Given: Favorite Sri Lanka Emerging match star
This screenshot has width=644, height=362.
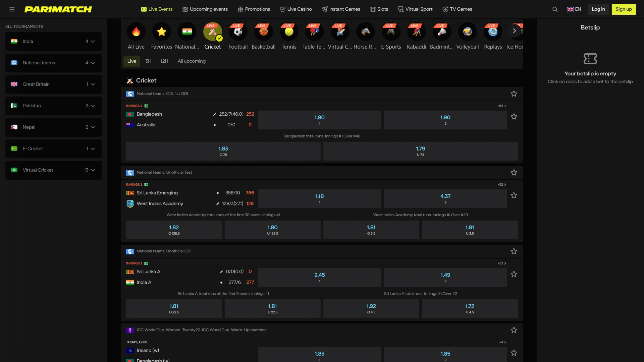Looking at the screenshot, I should 514,195.
